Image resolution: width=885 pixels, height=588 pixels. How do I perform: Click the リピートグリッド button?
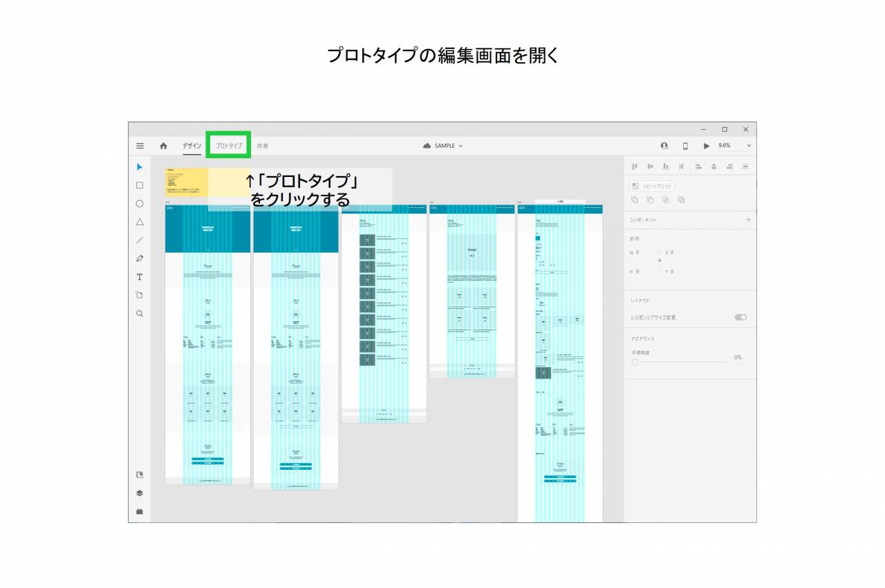click(x=652, y=186)
